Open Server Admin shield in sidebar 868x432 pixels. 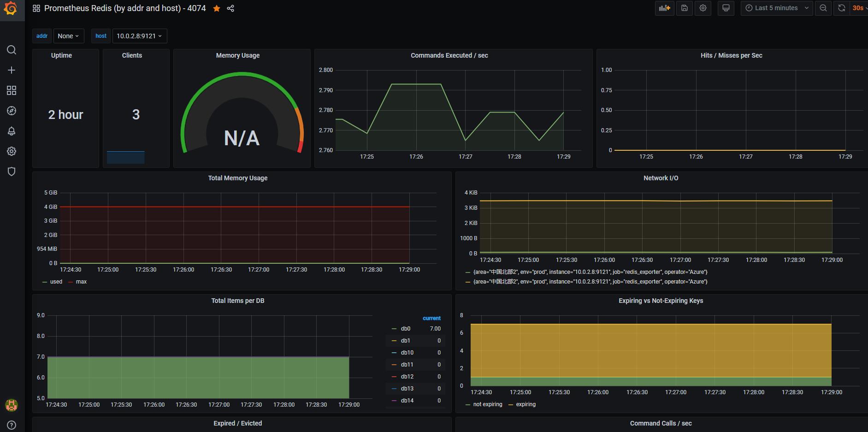(x=12, y=172)
